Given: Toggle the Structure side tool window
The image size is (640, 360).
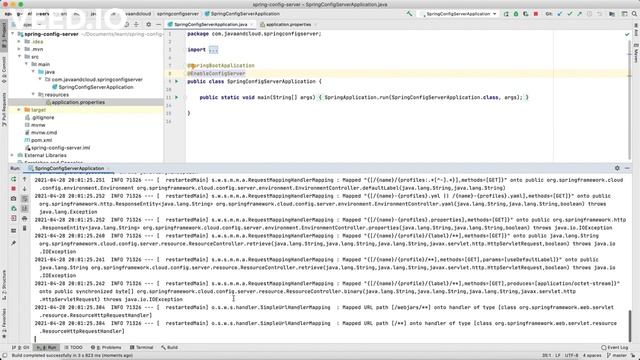Looking at the screenshot, I should tap(4, 285).
